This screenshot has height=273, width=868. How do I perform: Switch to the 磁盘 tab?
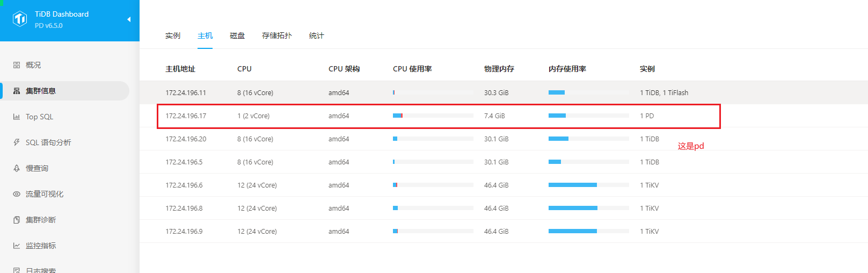click(x=237, y=35)
